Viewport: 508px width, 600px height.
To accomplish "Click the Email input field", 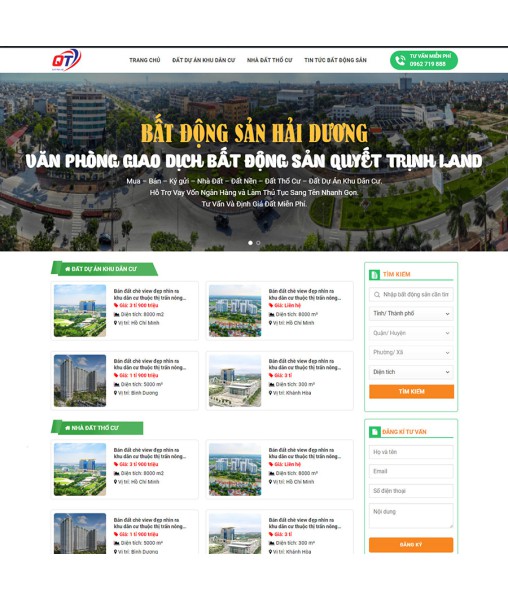I will tap(411, 471).
